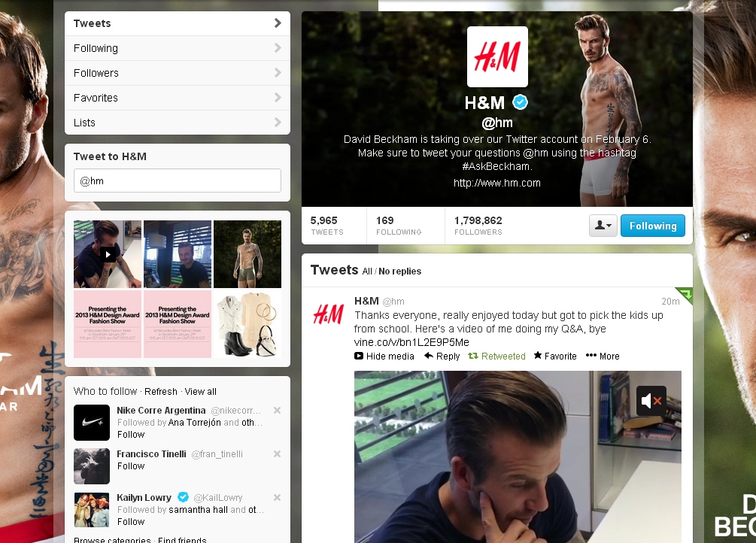Click the #AskBeckham hashtag in the H&M bio
Image resolution: width=756 pixels, height=543 pixels.
coord(497,166)
